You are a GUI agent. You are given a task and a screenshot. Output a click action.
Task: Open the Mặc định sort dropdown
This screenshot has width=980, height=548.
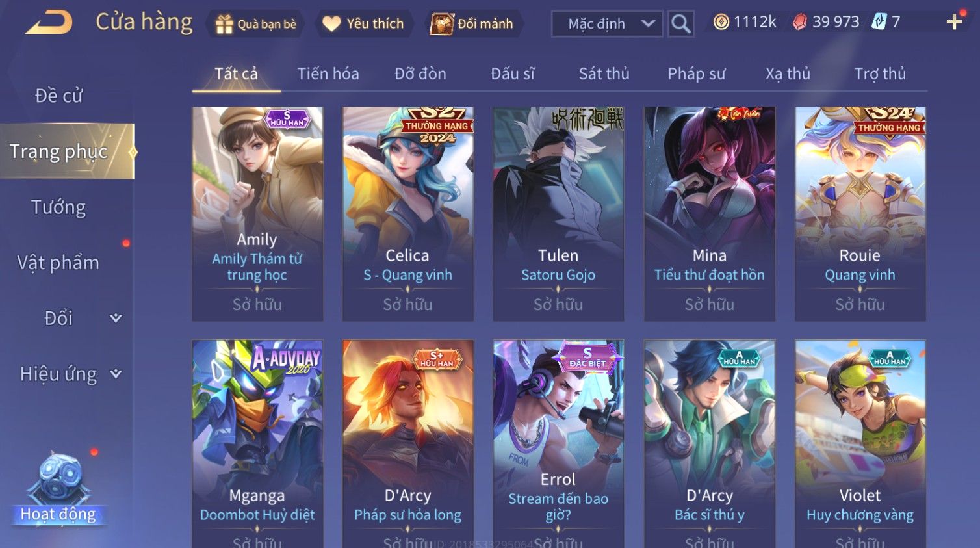[607, 24]
